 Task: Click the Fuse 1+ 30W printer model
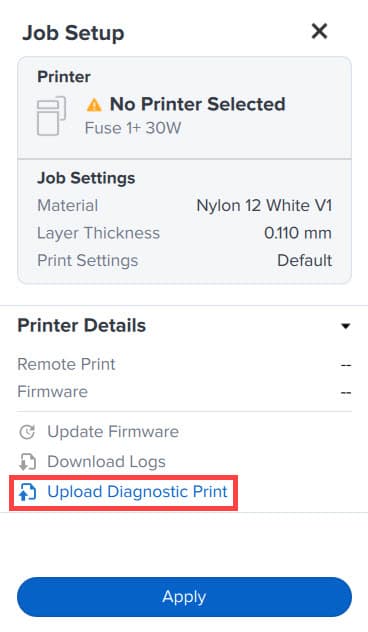coord(133,128)
